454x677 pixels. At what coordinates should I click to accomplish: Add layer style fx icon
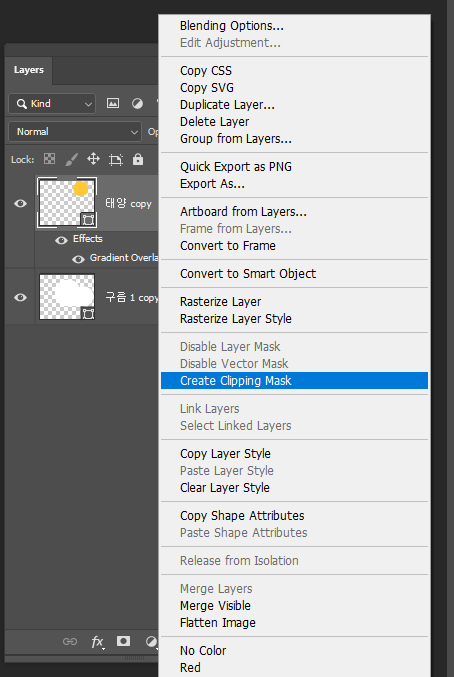tap(98, 642)
